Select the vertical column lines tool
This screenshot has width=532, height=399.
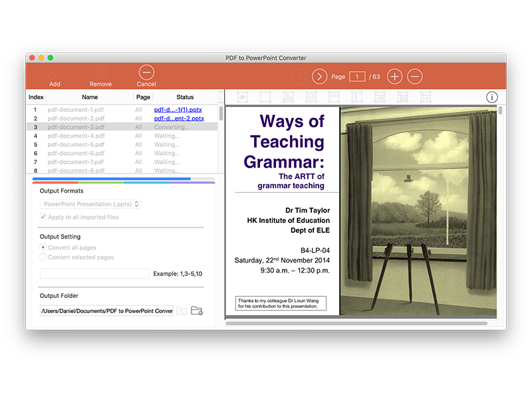(357, 97)
